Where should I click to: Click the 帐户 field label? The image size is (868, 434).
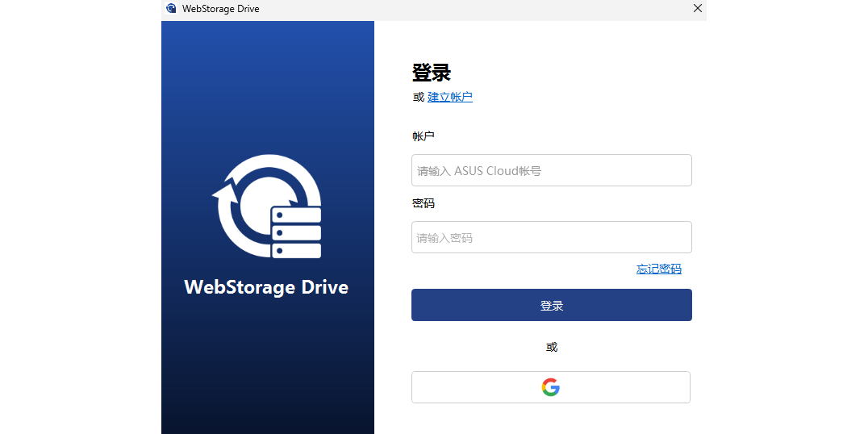(424, 136)
